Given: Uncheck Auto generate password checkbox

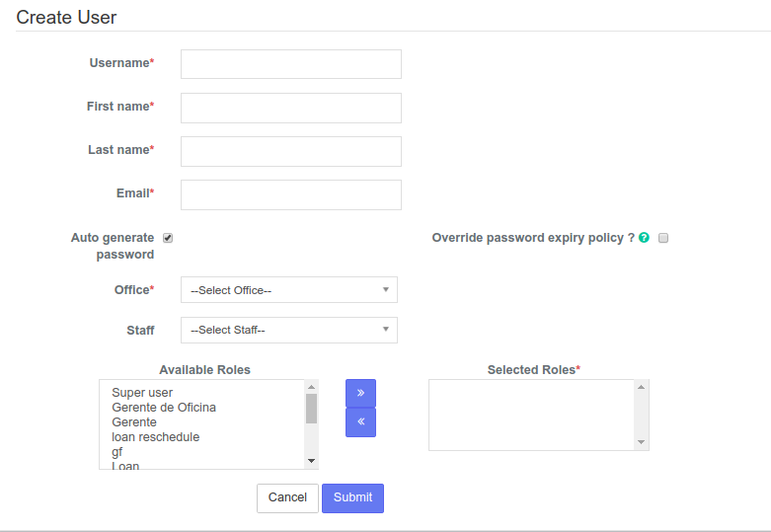Looking at the screenshot, I should (x=168, y=238).
